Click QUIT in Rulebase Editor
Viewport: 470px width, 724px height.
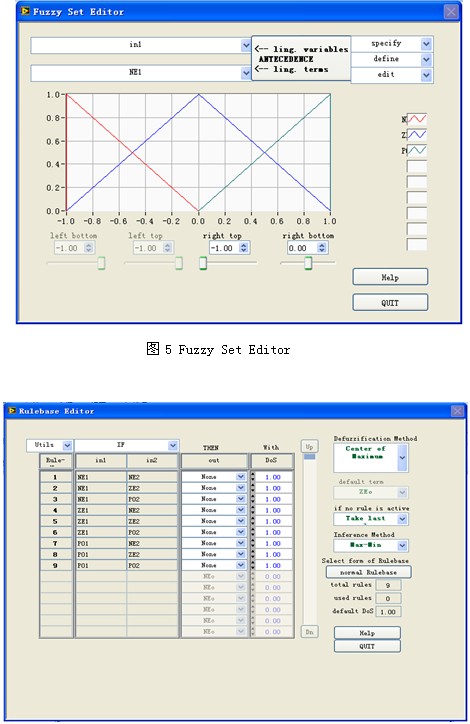coord(367,646)
